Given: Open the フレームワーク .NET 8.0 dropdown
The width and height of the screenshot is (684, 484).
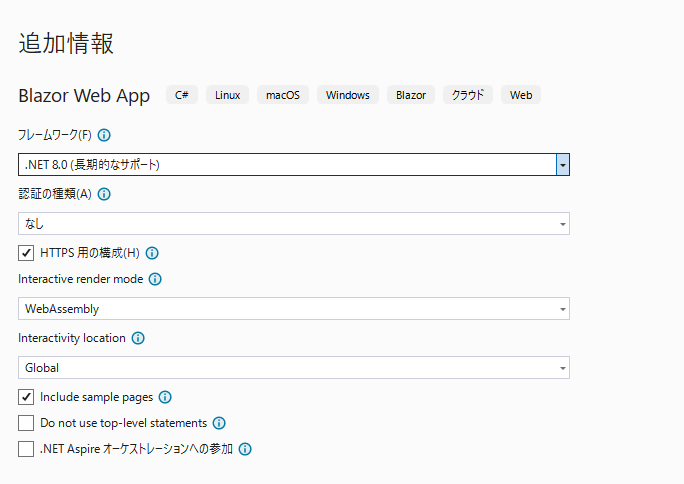Looking at the screenshot, I should pos(294,165).
